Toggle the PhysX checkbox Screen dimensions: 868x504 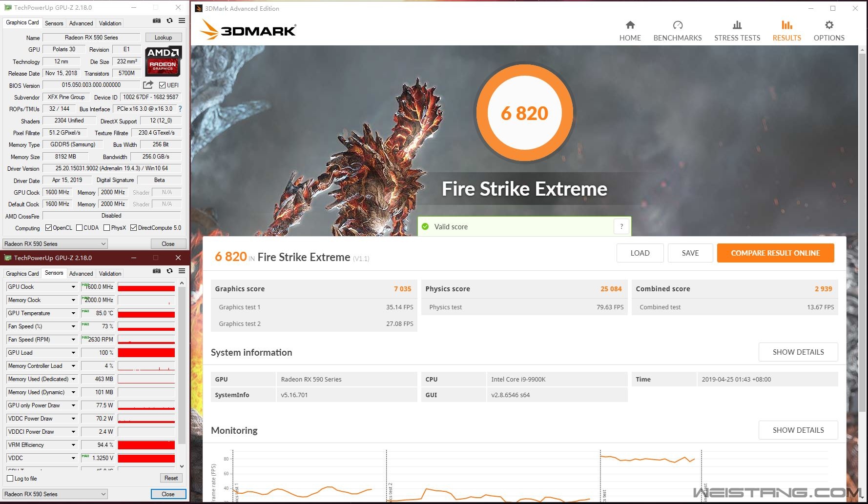coord(106,228)
